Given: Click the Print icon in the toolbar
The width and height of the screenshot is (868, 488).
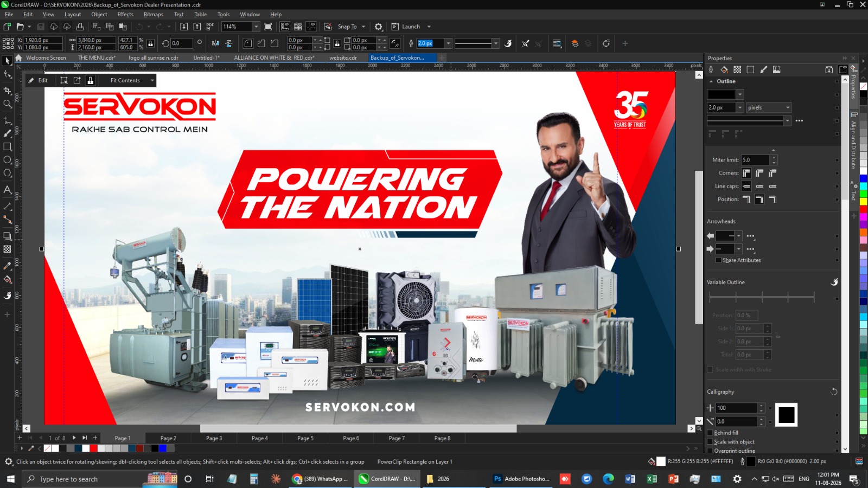Looking at the screenshot, I should click(80, 27).
